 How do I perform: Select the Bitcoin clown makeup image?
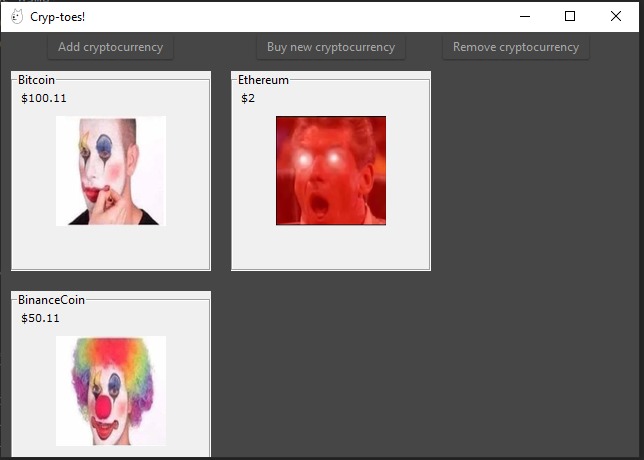[111, 170]
